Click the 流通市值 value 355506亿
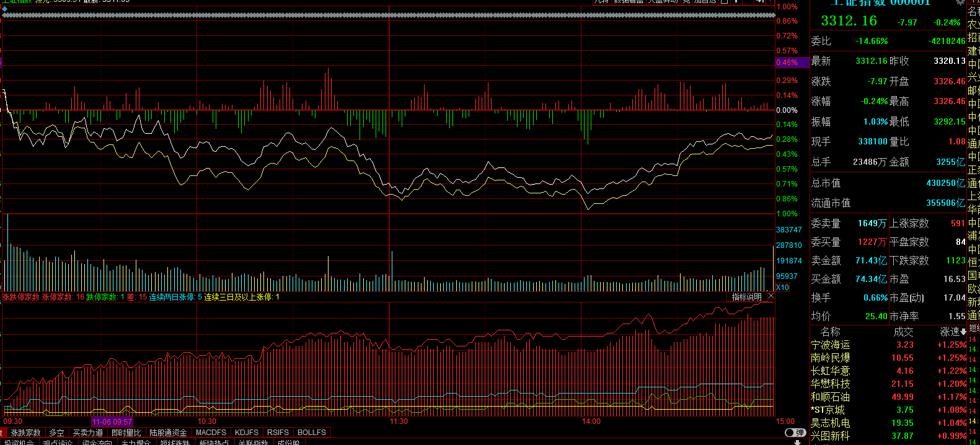The width and height of the screenshot is (980, 445). pyautogui.click(x=946, y=203)
